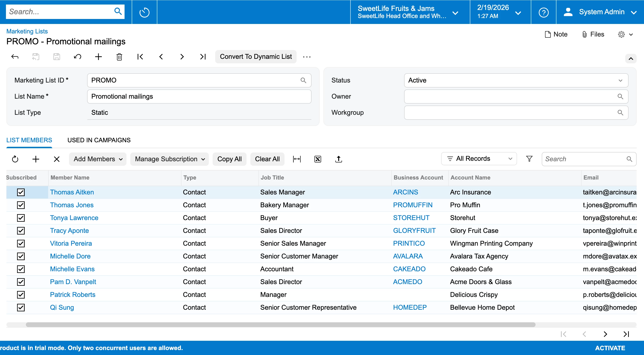Go to the last record in the toolbar
Image resolution: width=644 pixels, height=355 pixels.
(203, 57)
